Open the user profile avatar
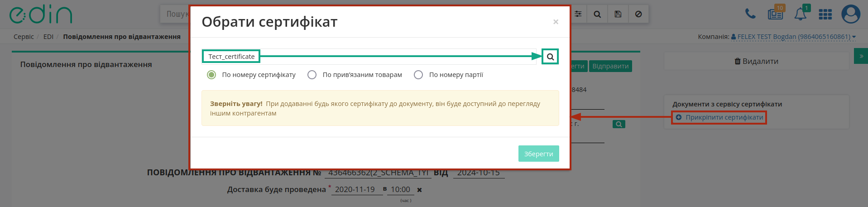The height and width of the screenshot is (207, 868). tap(851, 14)
